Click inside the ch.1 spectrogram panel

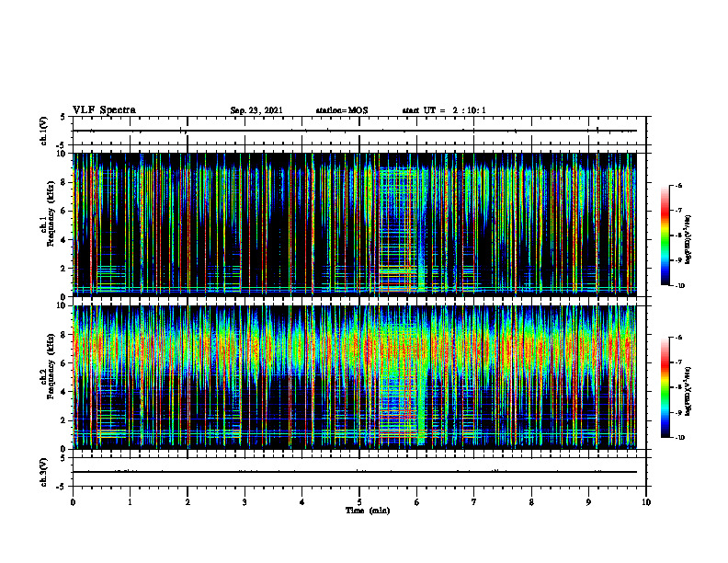point(359,224)
